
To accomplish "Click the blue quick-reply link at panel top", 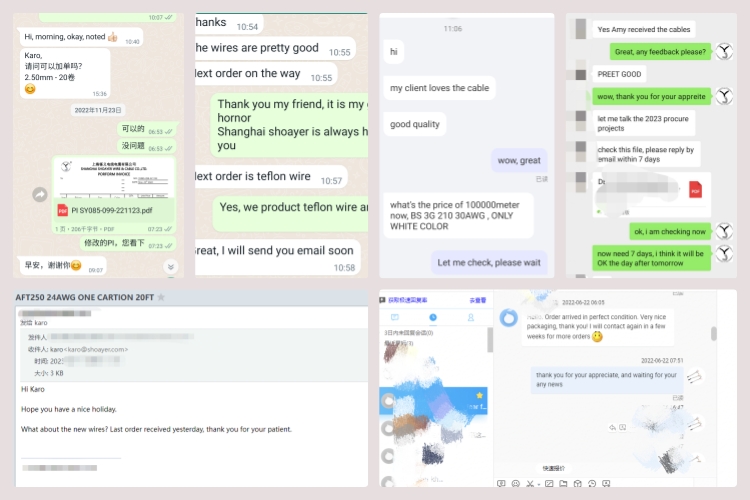I will point(408,300).
